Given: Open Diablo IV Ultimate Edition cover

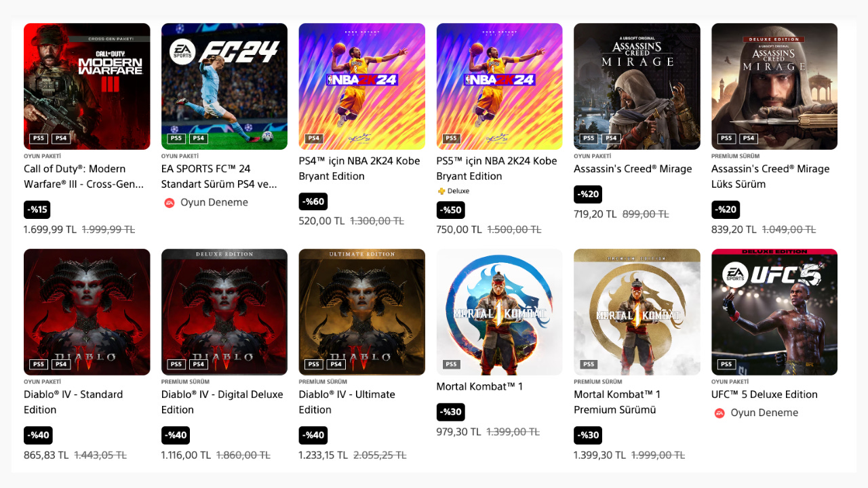Looking at the screenshot, I should tap(362, 312).
